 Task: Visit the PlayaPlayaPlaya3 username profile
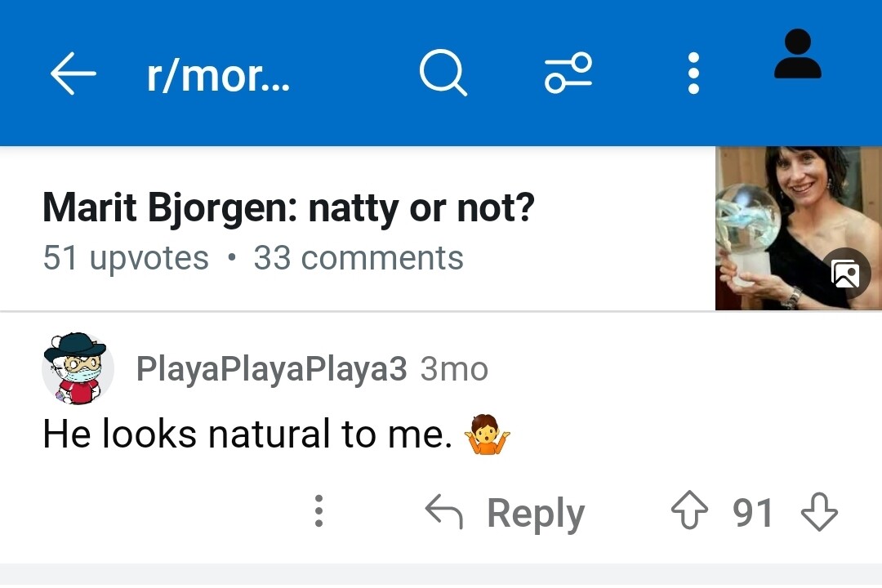(272, 369)
